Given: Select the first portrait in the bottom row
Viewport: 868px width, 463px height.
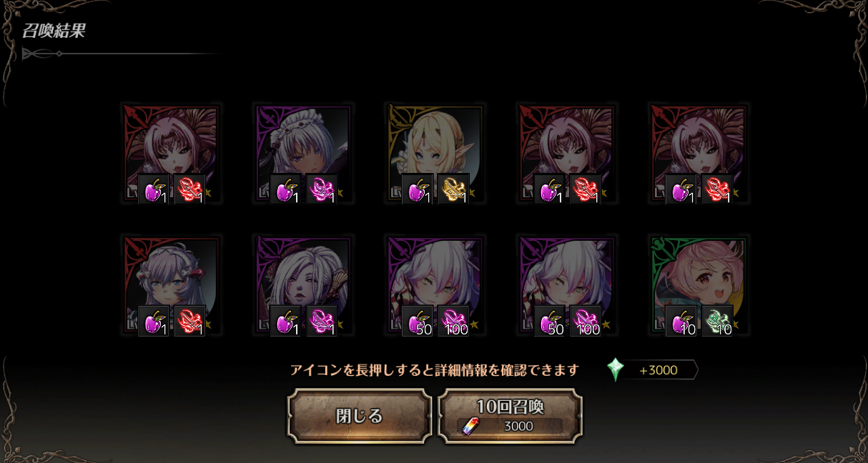Looking at the screenshot, I should click(172, 285).
